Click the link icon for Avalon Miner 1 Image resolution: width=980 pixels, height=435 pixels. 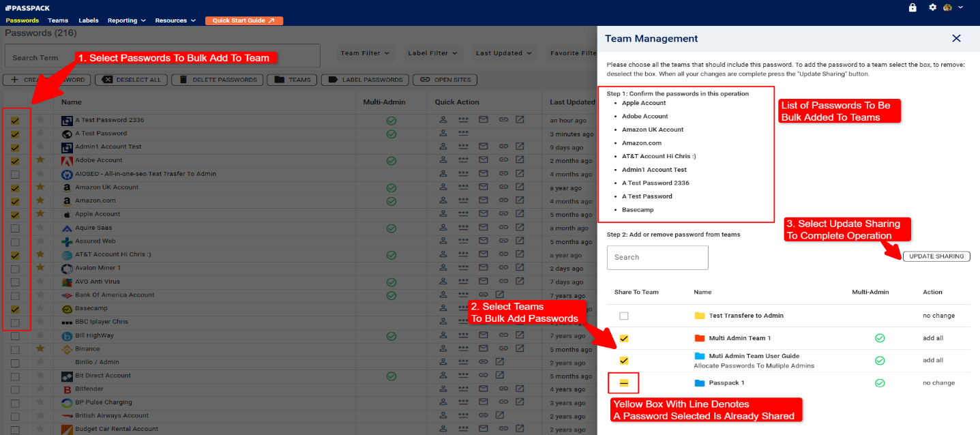(503, 268)
